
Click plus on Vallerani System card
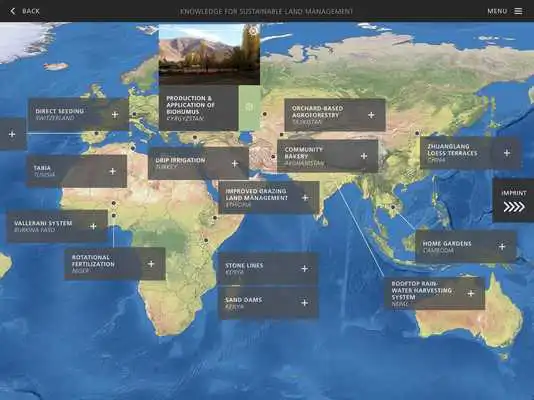pos(93,226)
